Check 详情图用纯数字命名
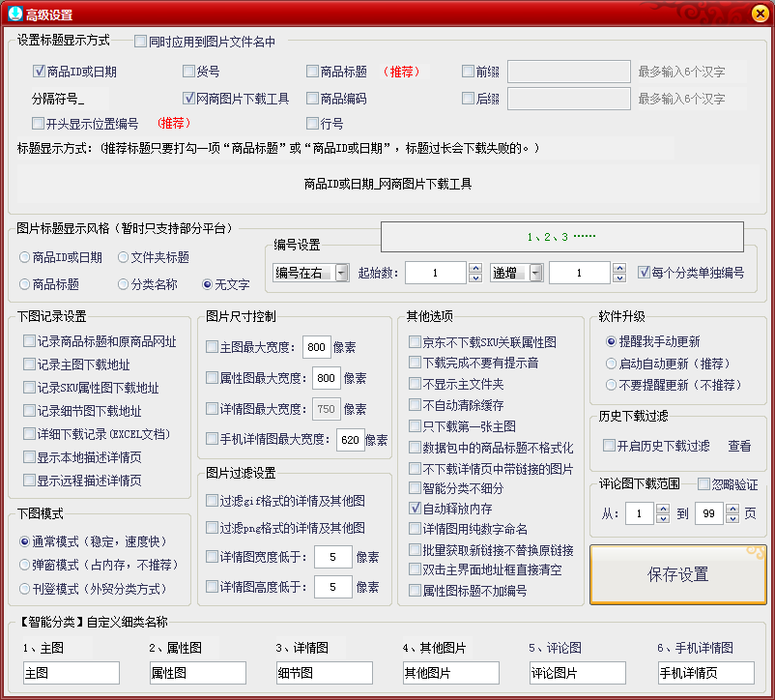 point(415,529)
